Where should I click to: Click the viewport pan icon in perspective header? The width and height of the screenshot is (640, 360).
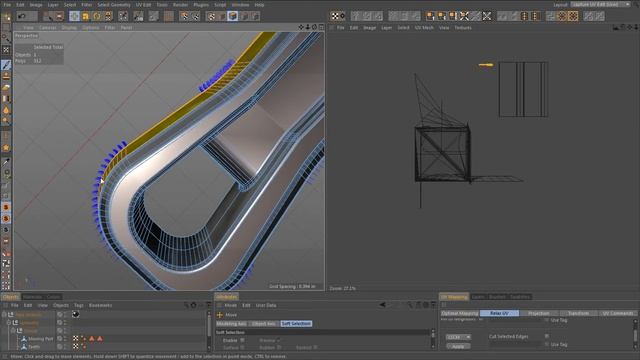point(301,27)
